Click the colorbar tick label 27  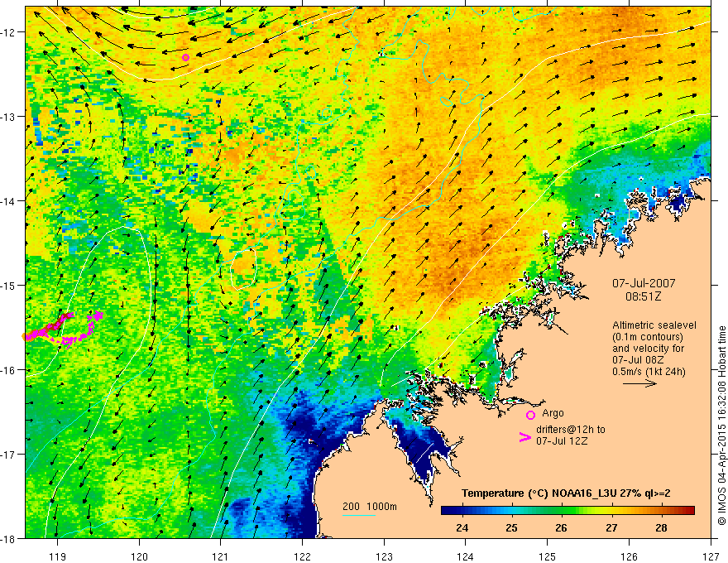[611, 528]
